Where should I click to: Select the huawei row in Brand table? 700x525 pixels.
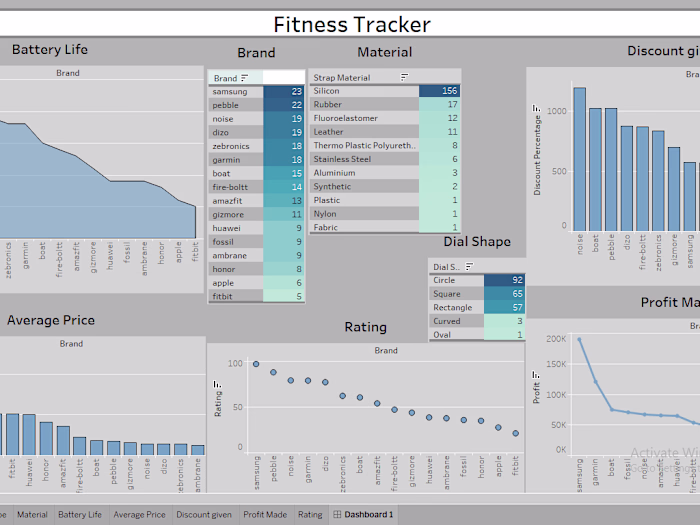pos(257,228)
